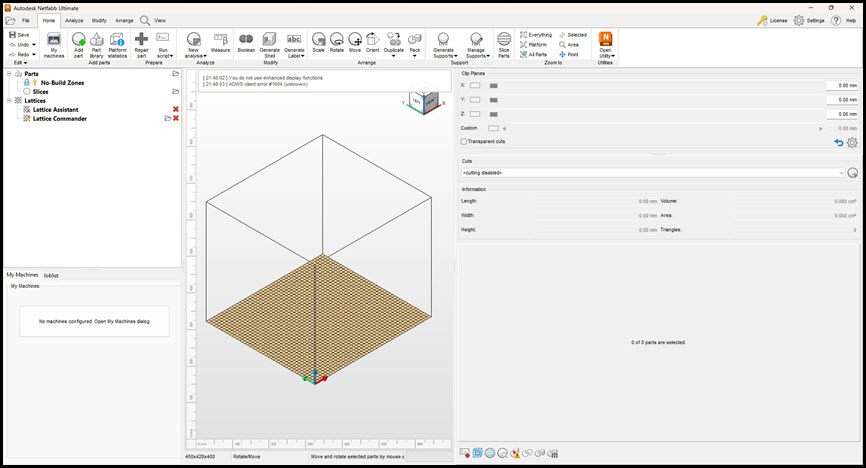Click the blue reset arrow in Clip Planes
The width and height of the screenshot is (866, 468).
[838, 143]
